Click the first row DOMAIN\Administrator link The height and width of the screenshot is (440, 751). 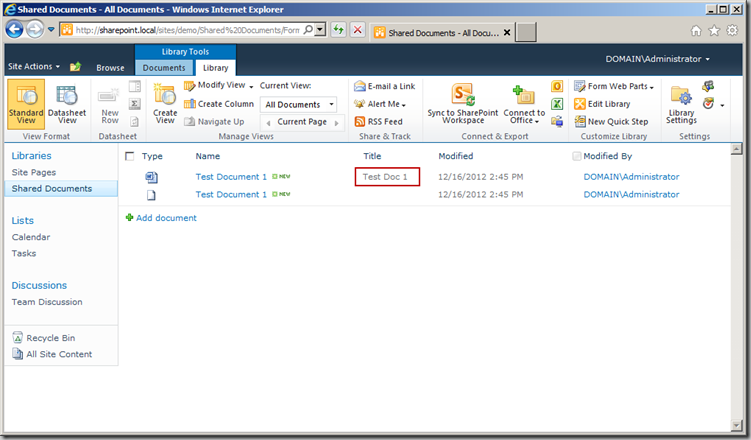[x=631, y=177]
